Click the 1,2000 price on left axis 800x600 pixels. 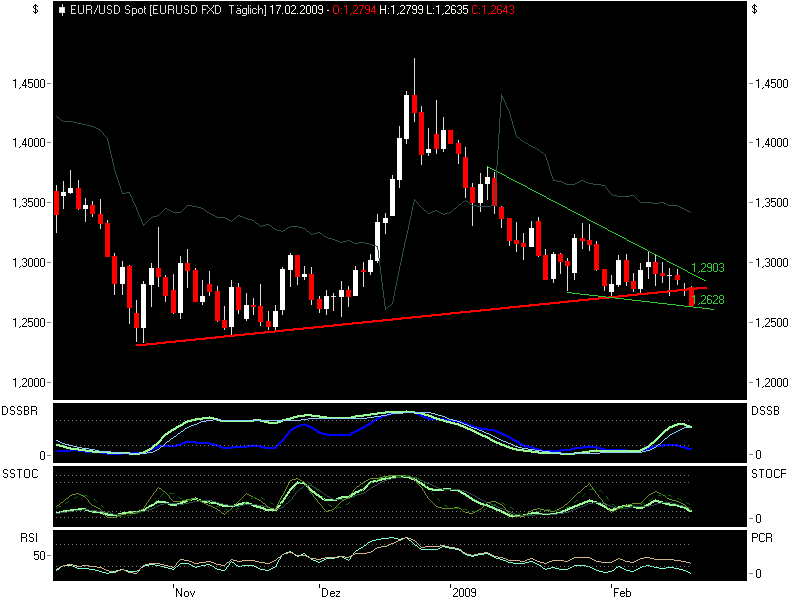point(29,383)
